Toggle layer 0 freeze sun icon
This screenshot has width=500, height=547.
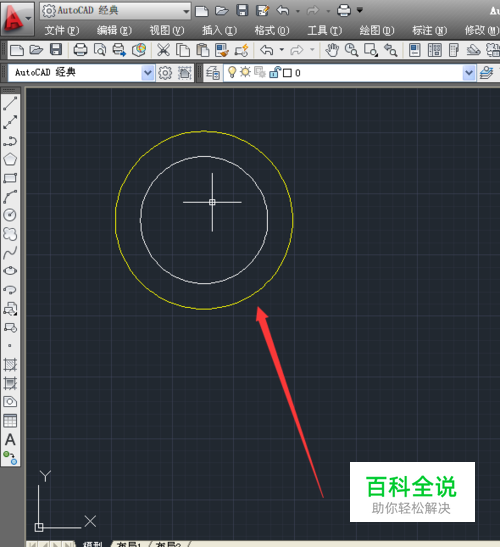[245, 72]
